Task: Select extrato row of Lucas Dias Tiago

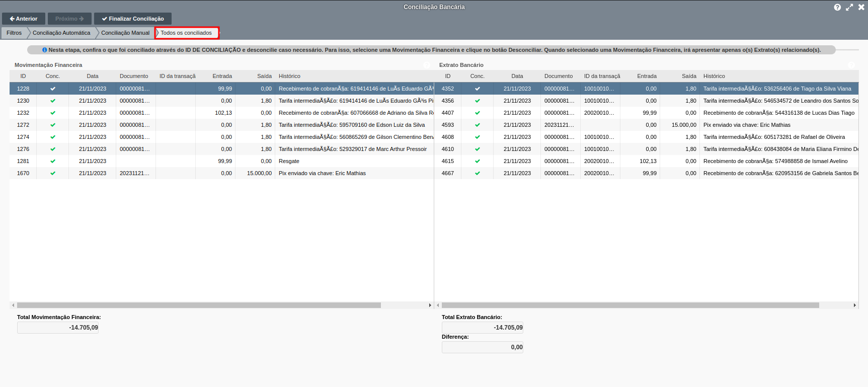Action: (646, 113)
